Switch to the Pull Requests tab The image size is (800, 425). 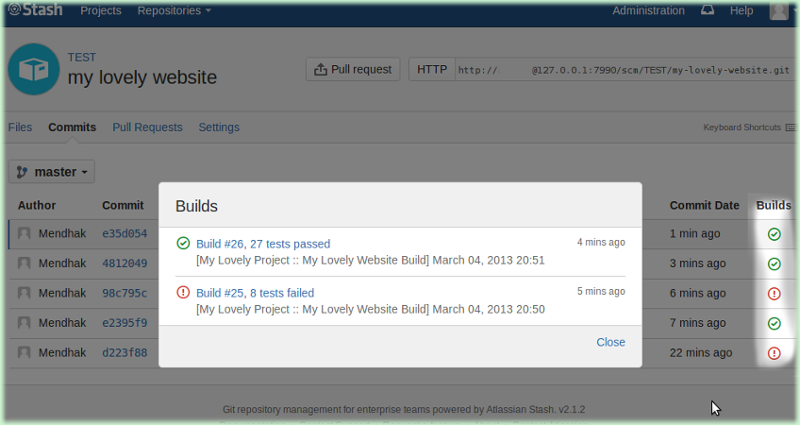pos(147,127)
